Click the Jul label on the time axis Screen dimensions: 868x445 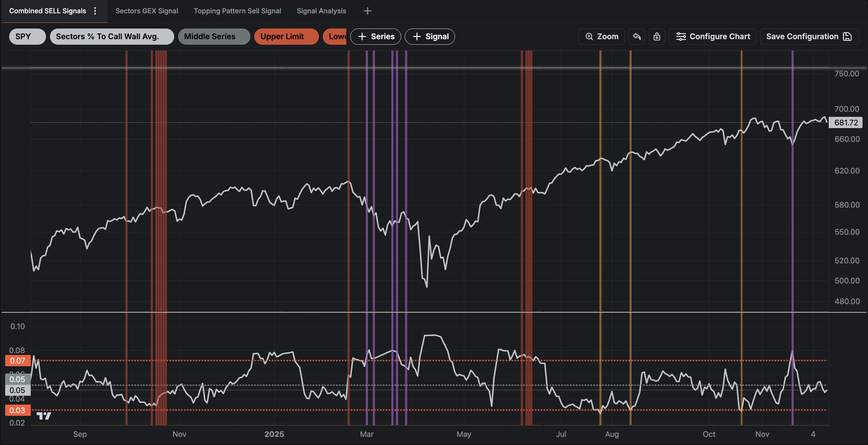[561, 434]
